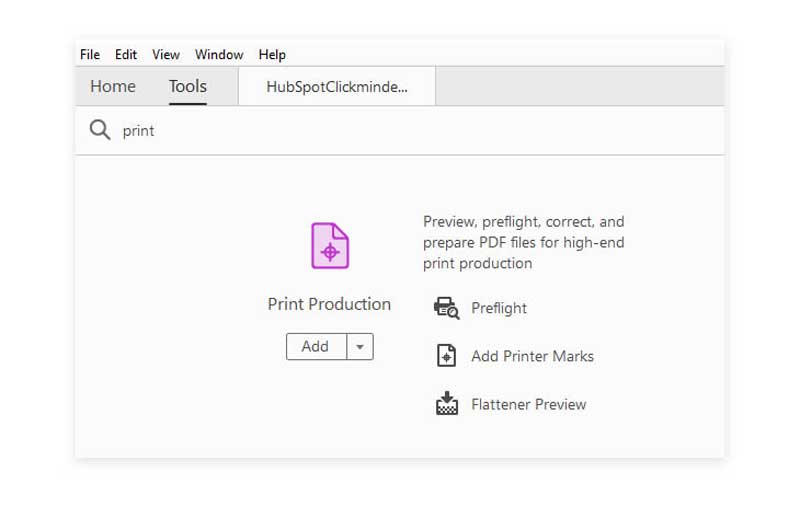Click the Add Printer Marks page icon

coord(446,356)
